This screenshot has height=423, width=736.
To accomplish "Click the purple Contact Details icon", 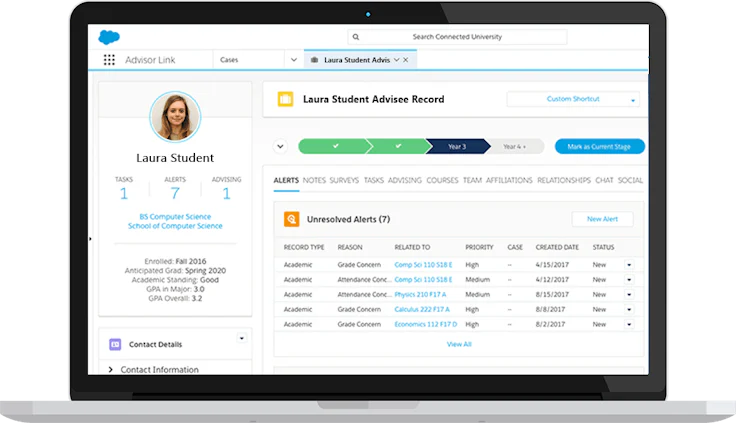I will point(115,344).
